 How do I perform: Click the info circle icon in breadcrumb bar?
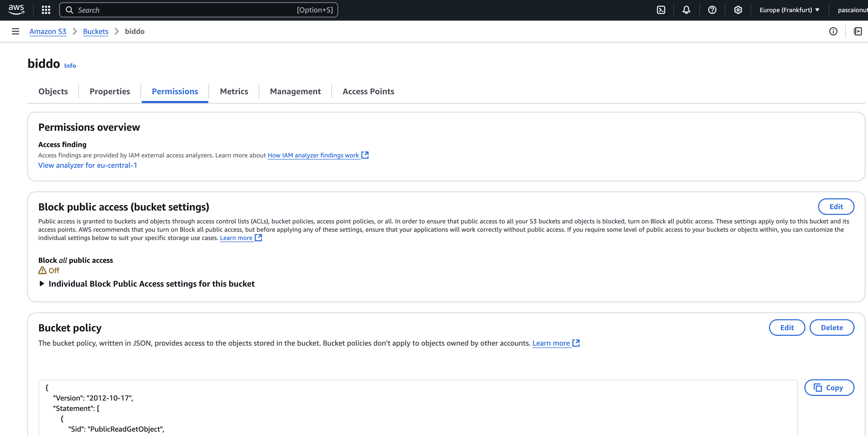click(x=833, y=31)
